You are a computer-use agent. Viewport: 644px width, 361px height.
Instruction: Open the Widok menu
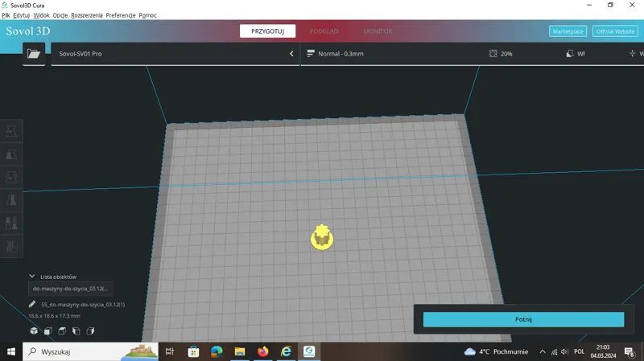click(x=42, y=15)
